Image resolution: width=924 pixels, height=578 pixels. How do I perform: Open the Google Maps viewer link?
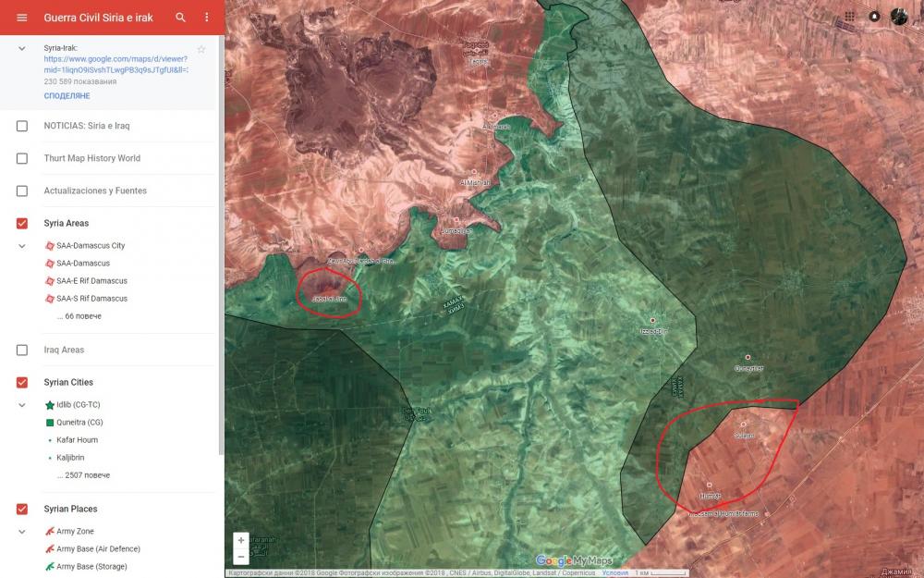pyautogui.click(x=115, y=64)
